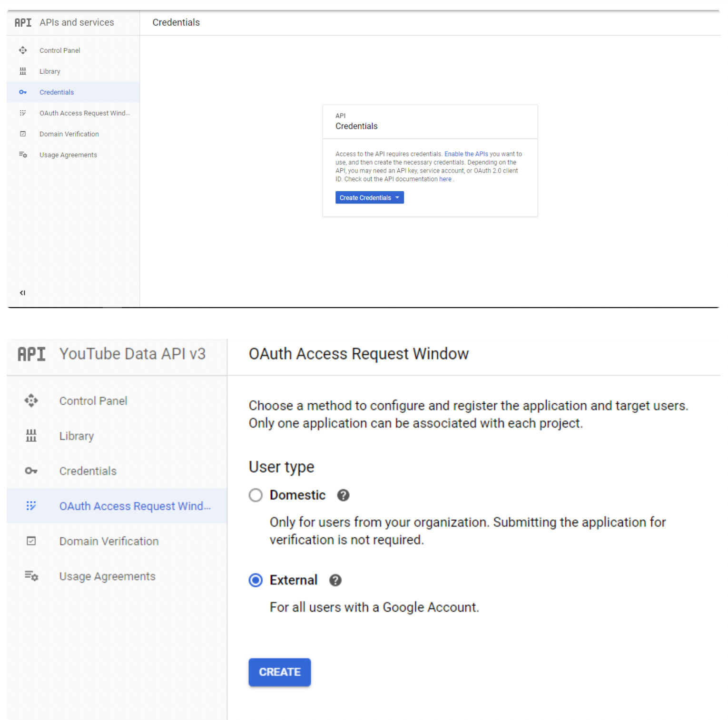The image size is (728, 720).
Task: Click the OAuth consent icon in the upper sidebar
Action: tap(23, 113)
